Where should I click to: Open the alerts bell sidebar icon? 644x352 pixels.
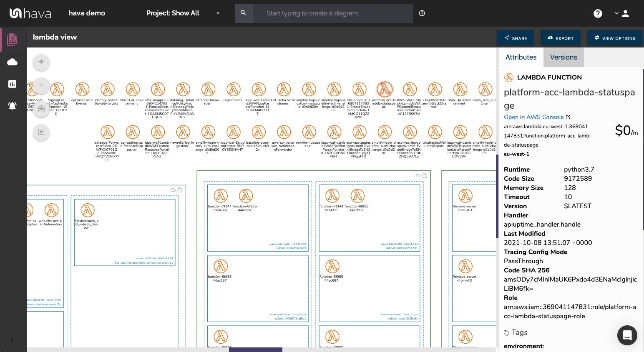pyautogui.click(x=13, y=106)
